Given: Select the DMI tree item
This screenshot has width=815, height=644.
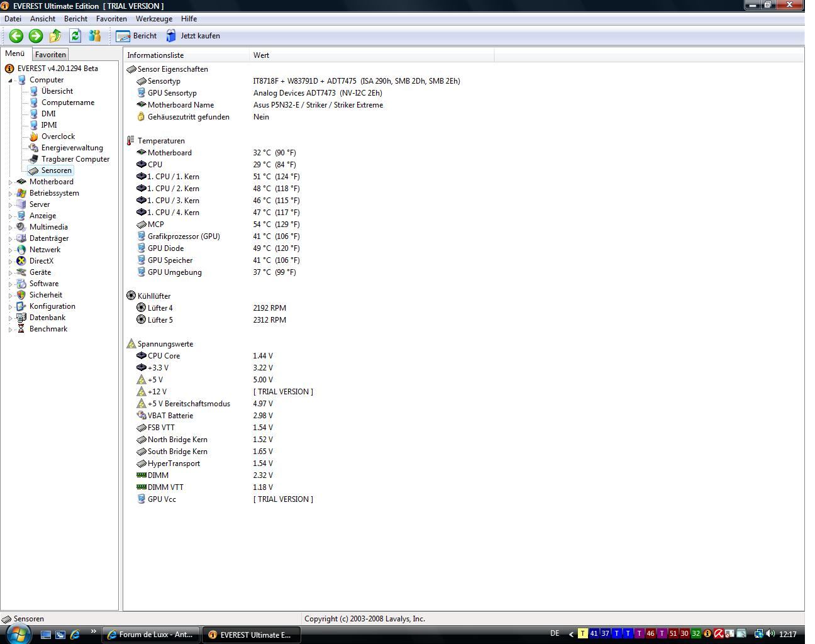Looking at the screenshot, I should click(x=48, y=114).
